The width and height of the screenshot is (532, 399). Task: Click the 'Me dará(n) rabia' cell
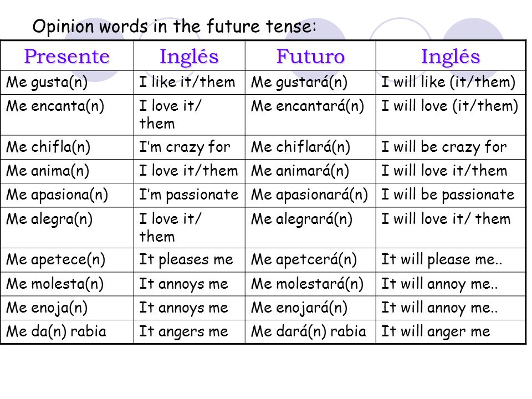pyautogui.click(x=310, y=332)
